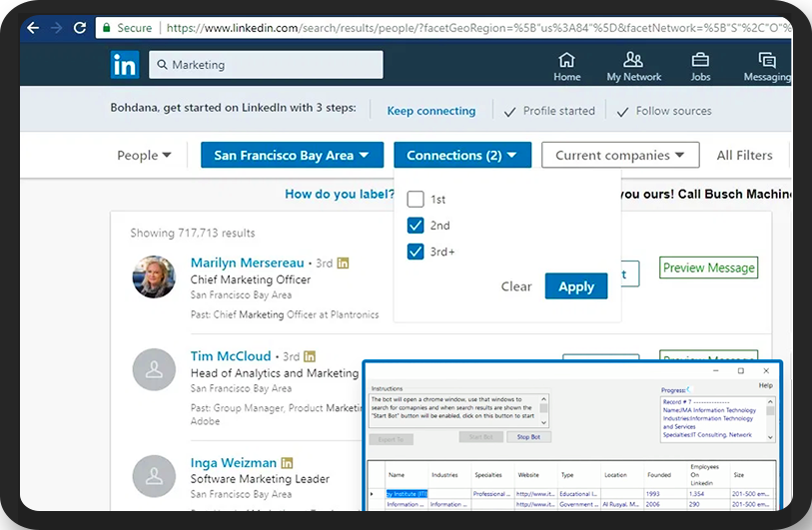Open the Current companies dropdown
812x530 pixels.
point(620,155)
